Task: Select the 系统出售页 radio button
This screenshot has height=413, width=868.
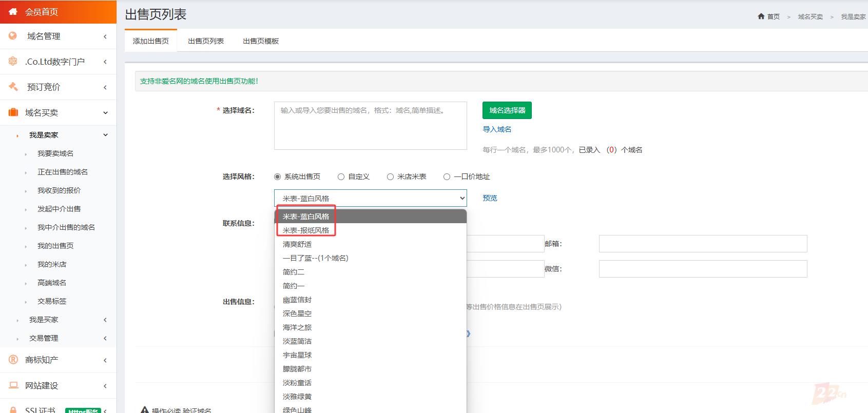Action: click(278, 177)
